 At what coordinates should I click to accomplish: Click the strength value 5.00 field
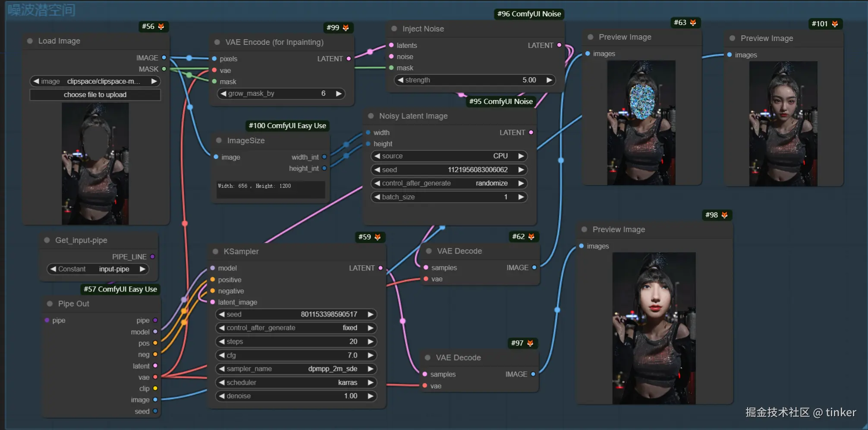coord(529,80)
